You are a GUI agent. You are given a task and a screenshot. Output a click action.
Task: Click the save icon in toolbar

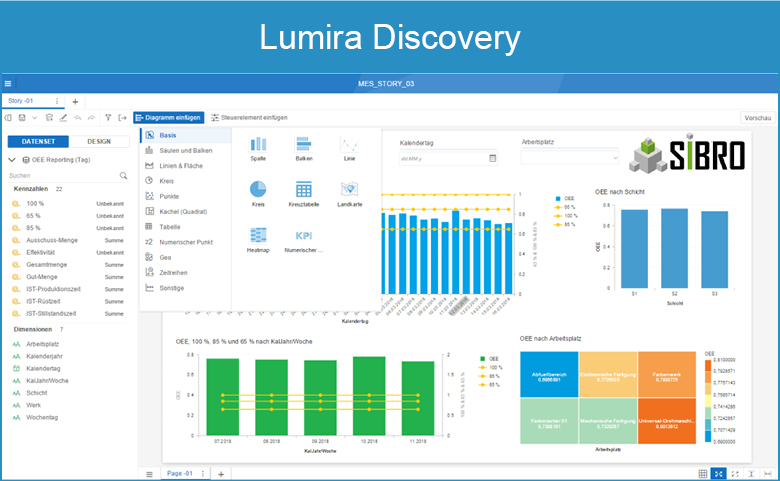pyautogui.click(x=22, y=118)
